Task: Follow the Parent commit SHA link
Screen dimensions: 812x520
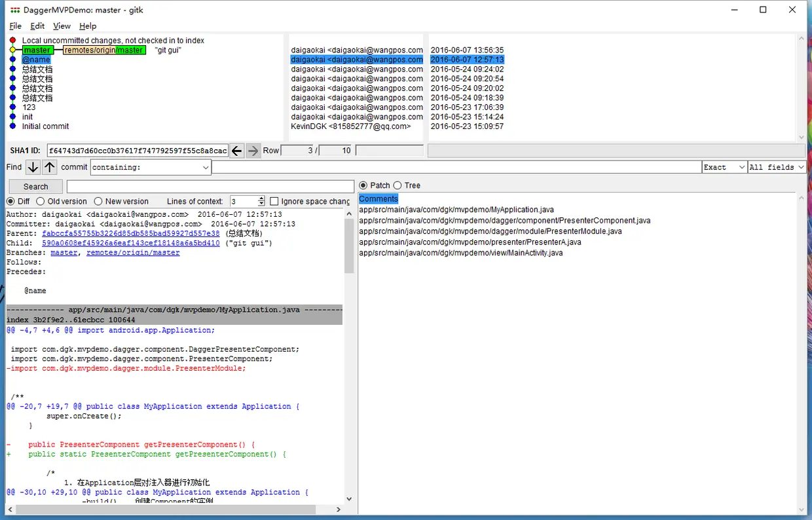Action: coord(131,233)
